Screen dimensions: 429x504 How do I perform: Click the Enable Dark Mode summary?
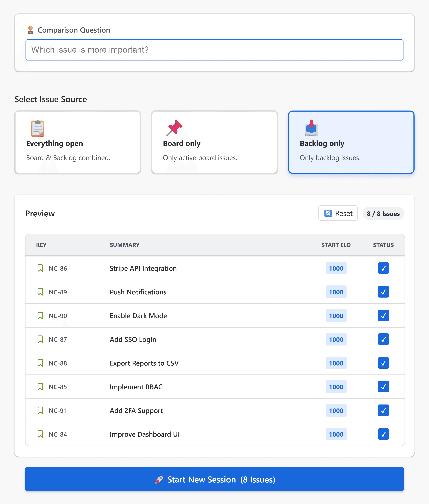pyautogui.click(x=138, y=316)
